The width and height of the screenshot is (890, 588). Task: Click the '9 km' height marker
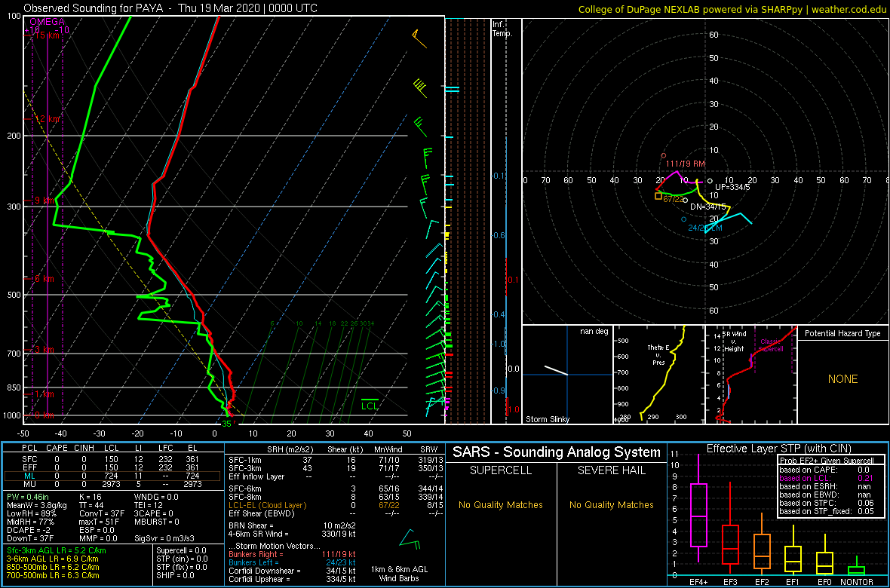click(43, 201)
